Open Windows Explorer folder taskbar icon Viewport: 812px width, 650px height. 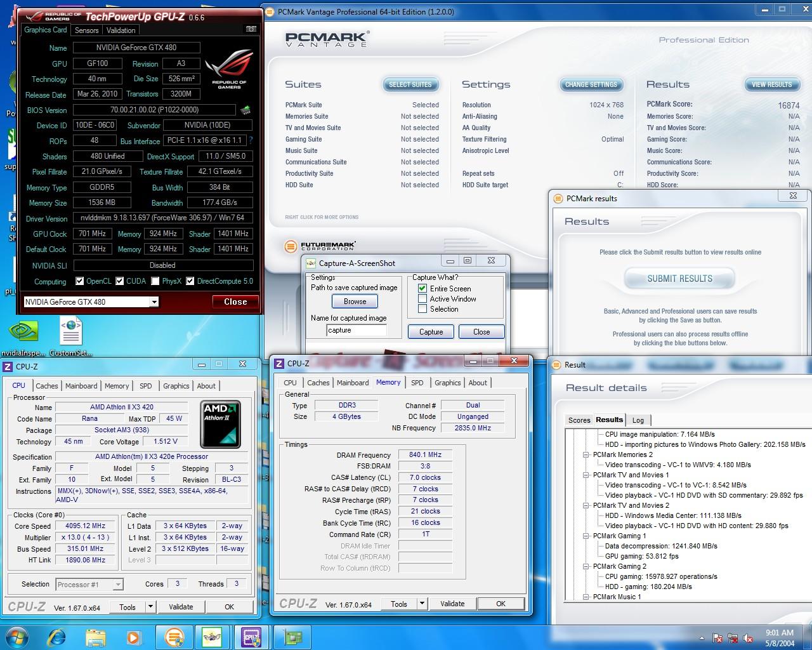pos(96,637)
